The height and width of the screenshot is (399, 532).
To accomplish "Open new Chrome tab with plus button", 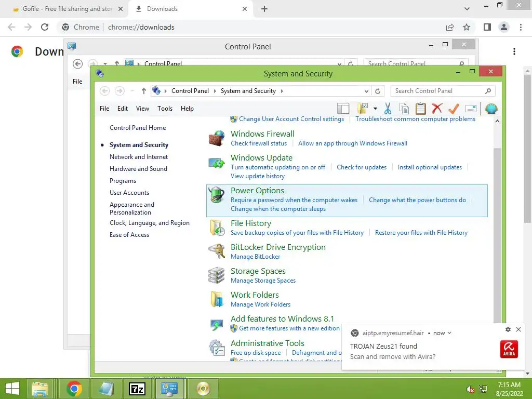I will (264, 9).
